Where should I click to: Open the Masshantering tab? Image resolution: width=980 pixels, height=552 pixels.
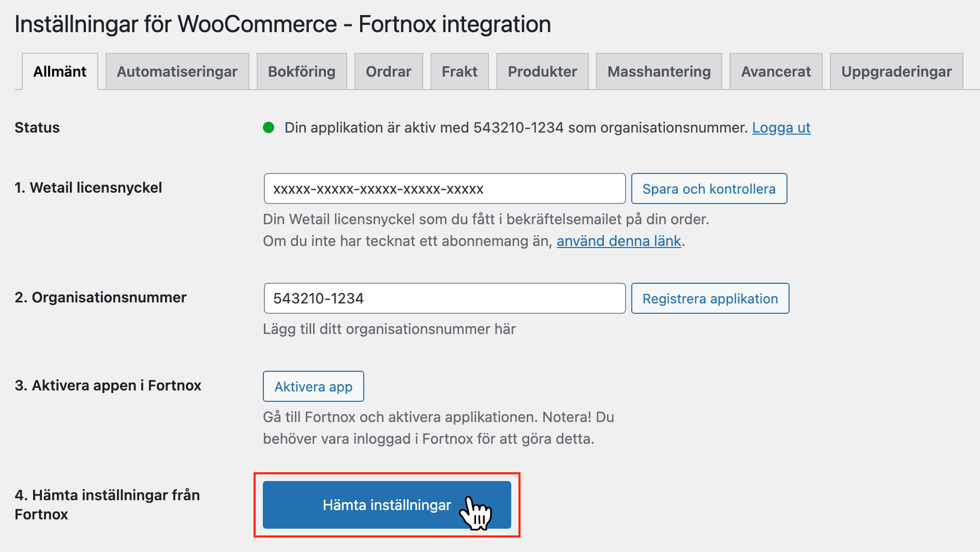[658, 71]
